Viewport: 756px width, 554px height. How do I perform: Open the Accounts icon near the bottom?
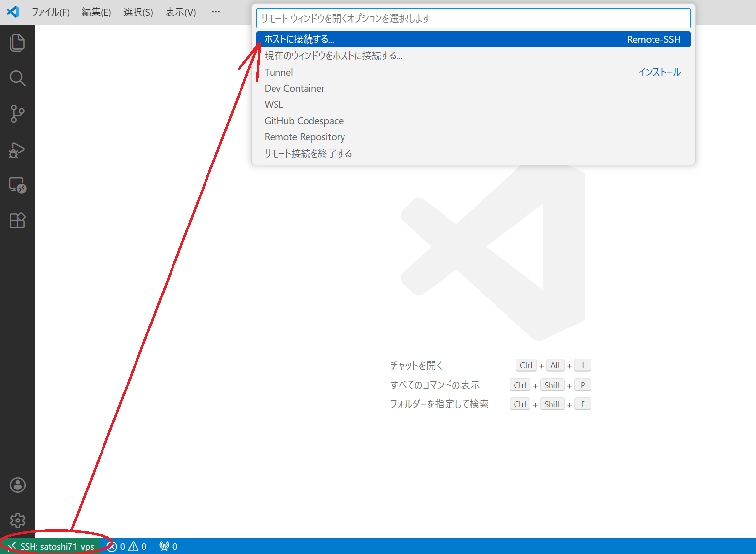coord(18,485)
